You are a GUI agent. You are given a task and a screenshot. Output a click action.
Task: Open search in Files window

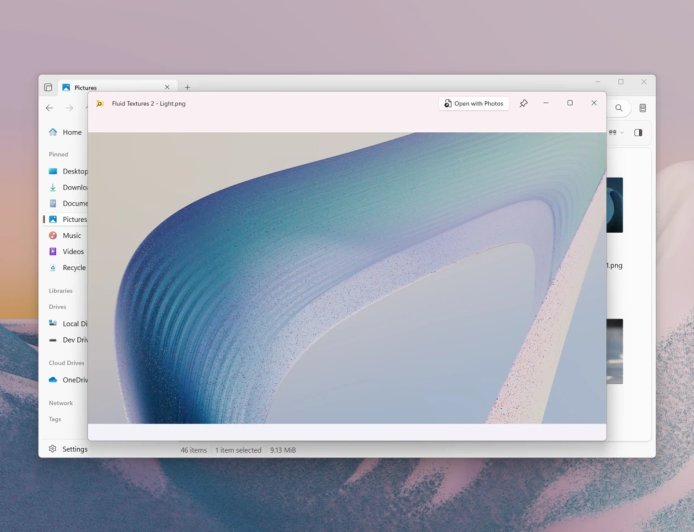pos(619,108)
